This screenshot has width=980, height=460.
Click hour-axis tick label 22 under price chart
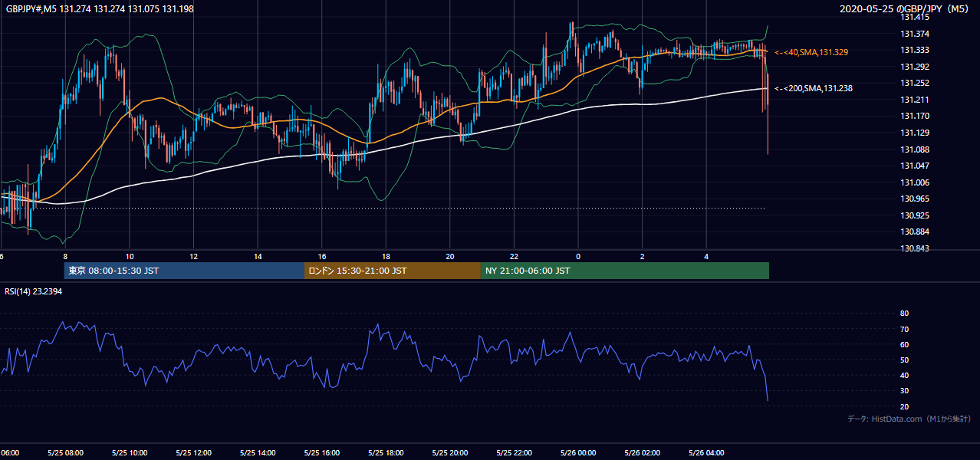tap(515, 256)
